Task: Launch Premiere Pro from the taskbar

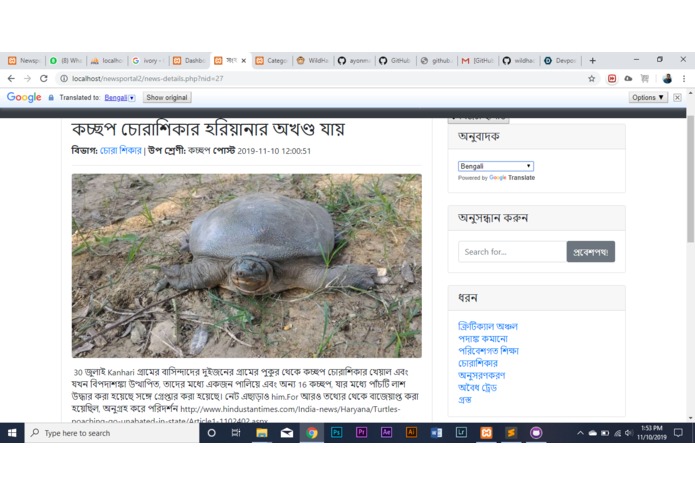Action: [x=361, y=432]
